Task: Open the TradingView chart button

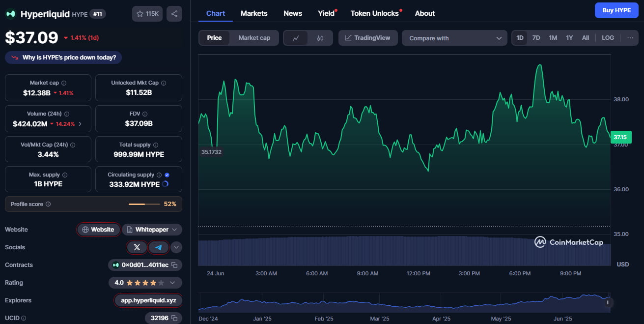Action: pos(368,38)
